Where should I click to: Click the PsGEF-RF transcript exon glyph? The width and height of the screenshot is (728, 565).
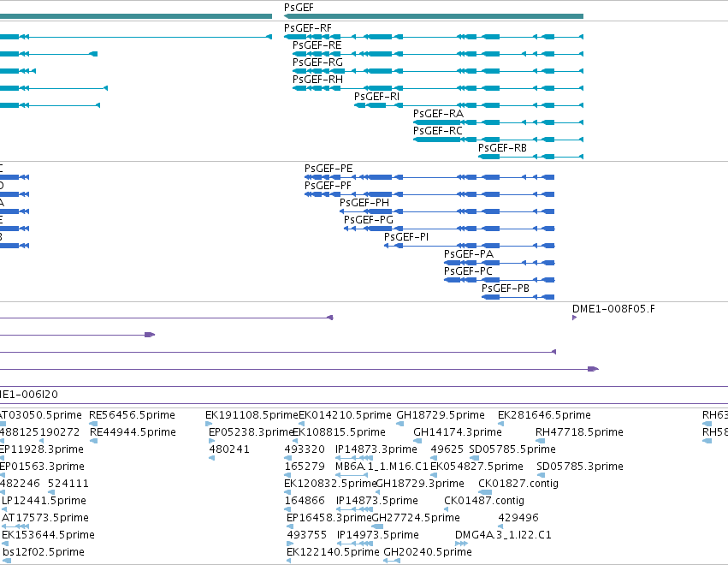[x=434, y=37]
